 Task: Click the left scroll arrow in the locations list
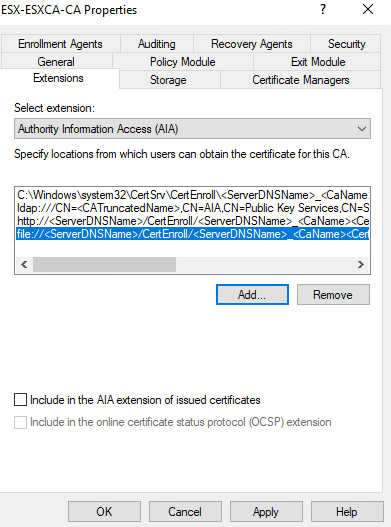(x=24, y=265)
